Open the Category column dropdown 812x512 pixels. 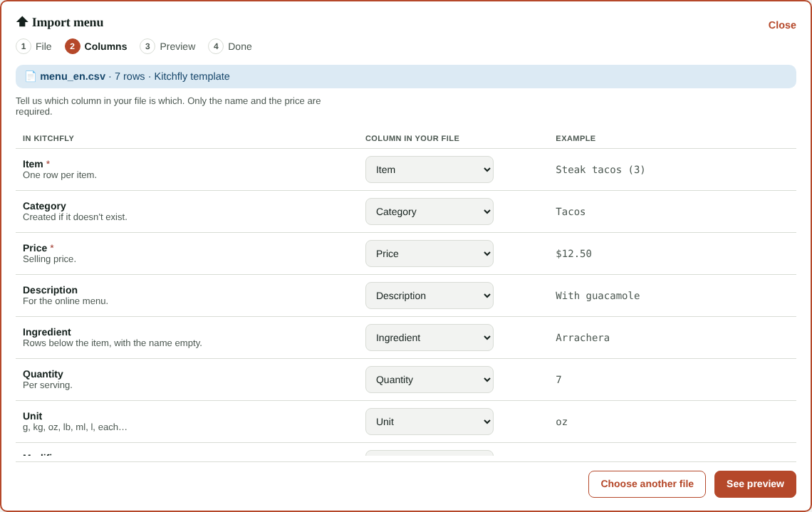pos(430,211)
